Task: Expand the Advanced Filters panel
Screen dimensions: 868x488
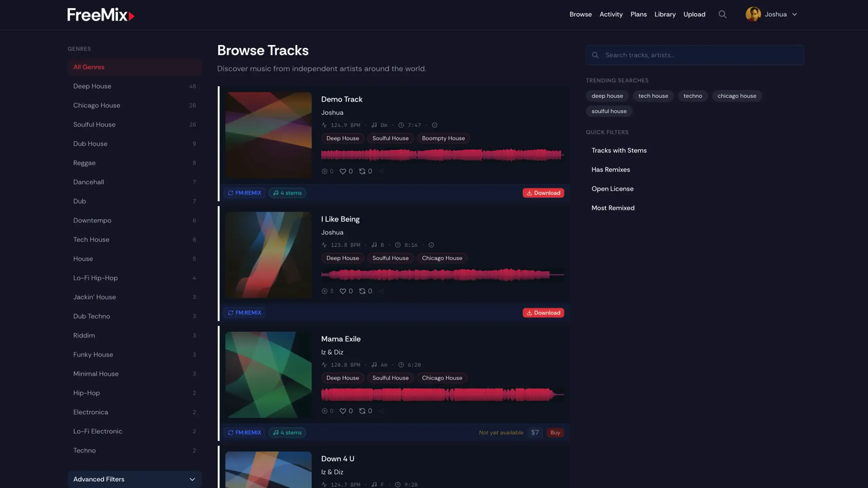Action: click(x=135, y=479)
